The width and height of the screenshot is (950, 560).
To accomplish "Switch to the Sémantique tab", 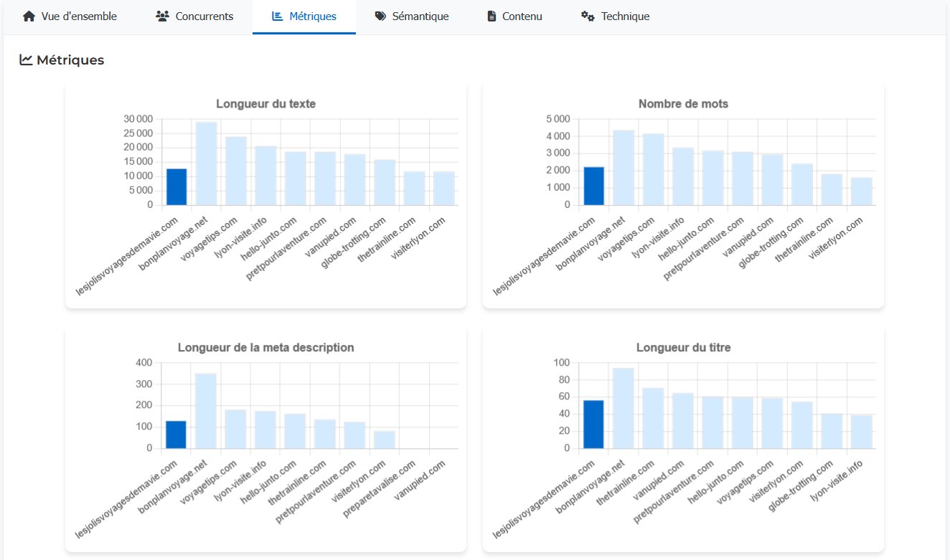I will tap(418, 16).
